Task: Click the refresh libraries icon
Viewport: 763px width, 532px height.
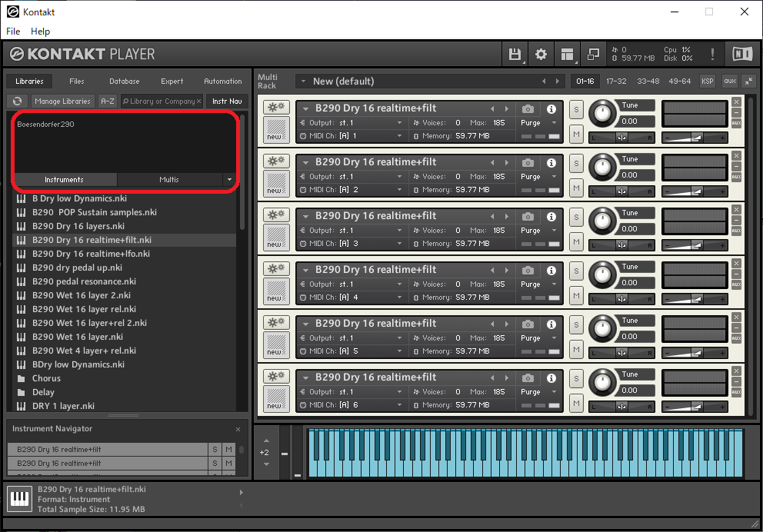Action: [x=18, y=101]
